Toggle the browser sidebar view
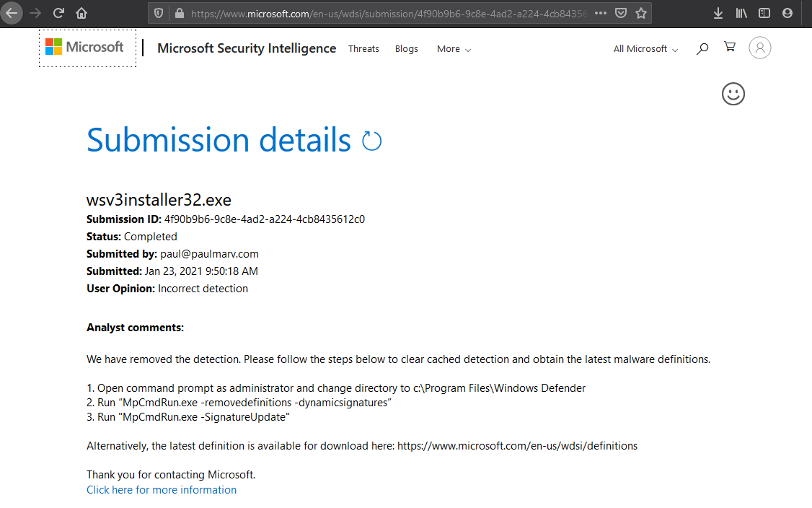The height and width of the screenshot is (508, 812). tap(764, 13)
